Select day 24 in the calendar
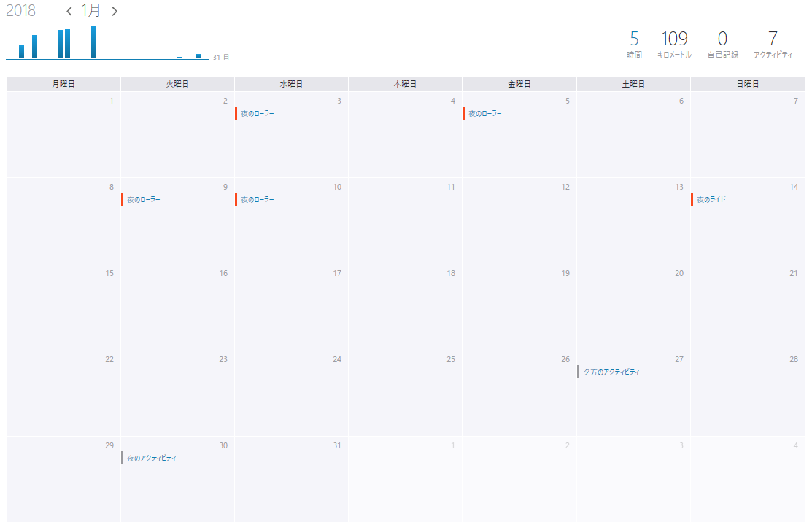The width and height of the screenshot is (812, 522). coord(291,393)
